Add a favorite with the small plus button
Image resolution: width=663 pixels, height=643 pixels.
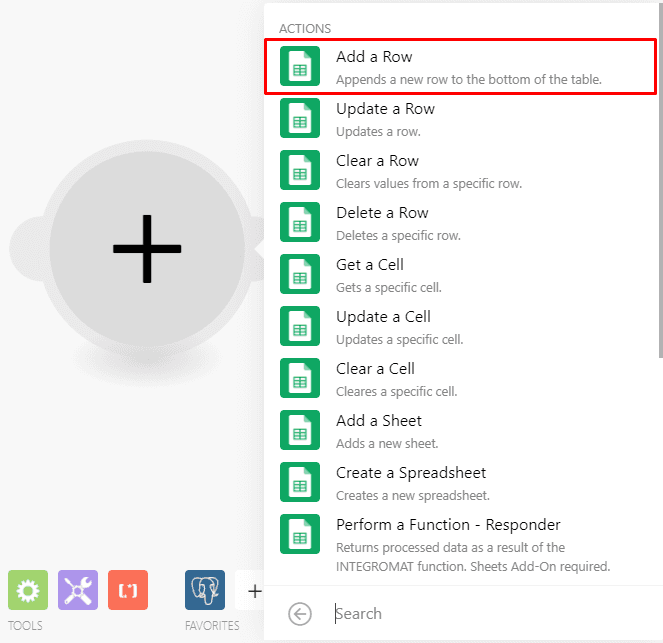pyautogui.click(x=254, y=591)
